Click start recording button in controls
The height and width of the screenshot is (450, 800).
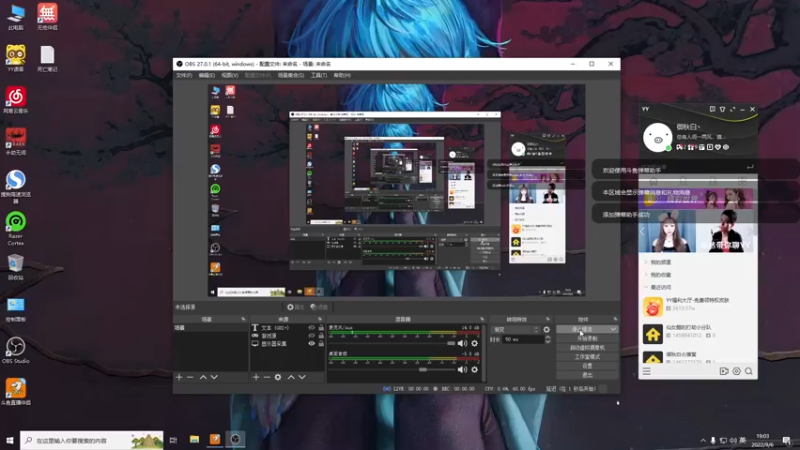click(x=587, y=339)
